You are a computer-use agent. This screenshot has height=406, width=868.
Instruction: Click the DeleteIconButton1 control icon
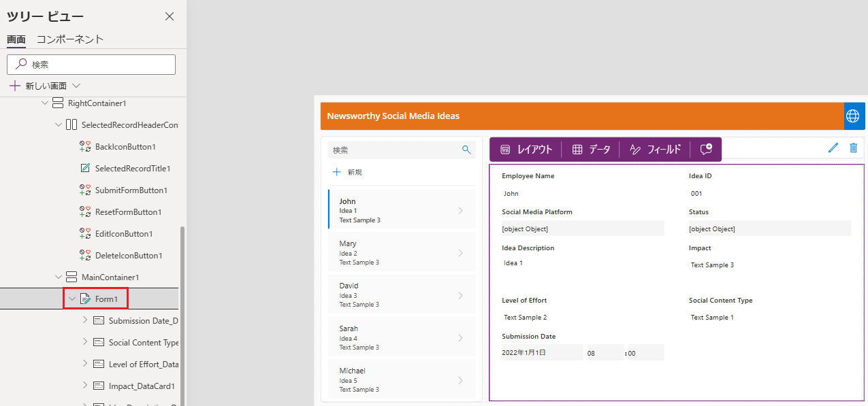(x=85, y=256)
